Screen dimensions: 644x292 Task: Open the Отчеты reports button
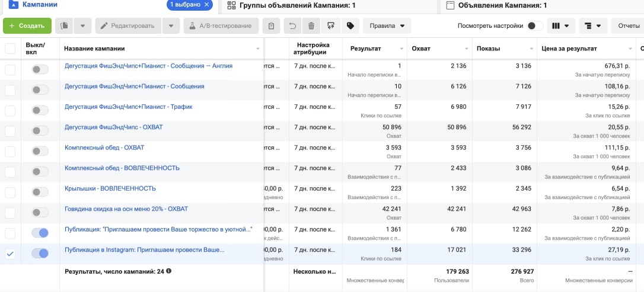pyautogui.click(x=629, y=26)
